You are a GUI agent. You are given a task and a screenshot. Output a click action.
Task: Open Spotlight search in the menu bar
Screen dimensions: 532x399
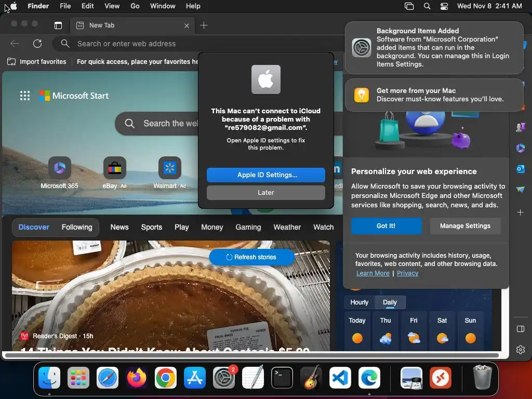coord(427,6)
